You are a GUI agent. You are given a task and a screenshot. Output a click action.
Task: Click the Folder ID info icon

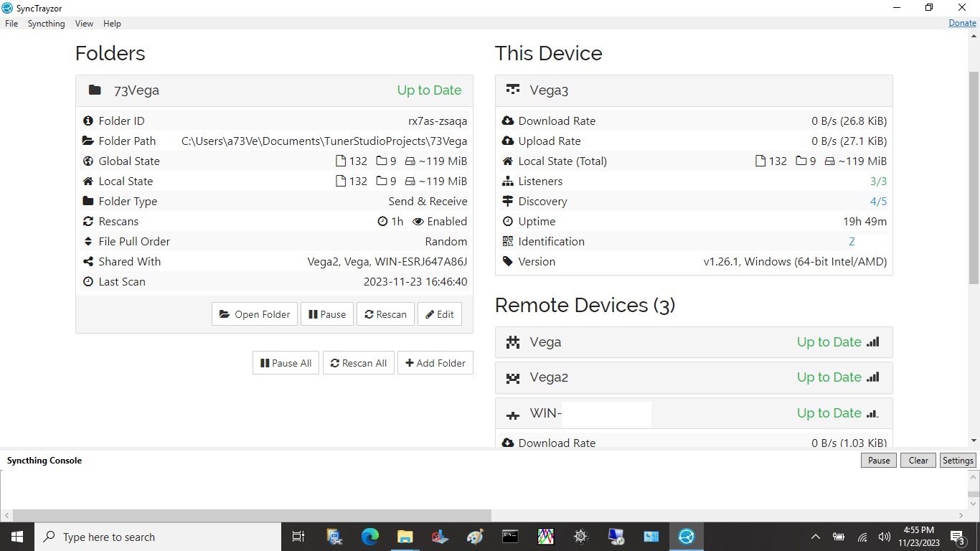point(88,121)
